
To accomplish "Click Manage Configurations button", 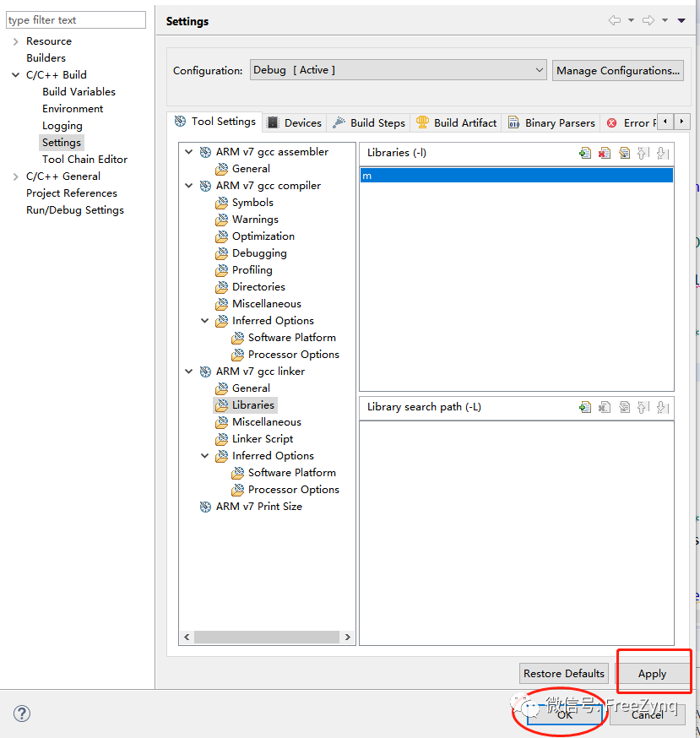I will click(618, 70).
